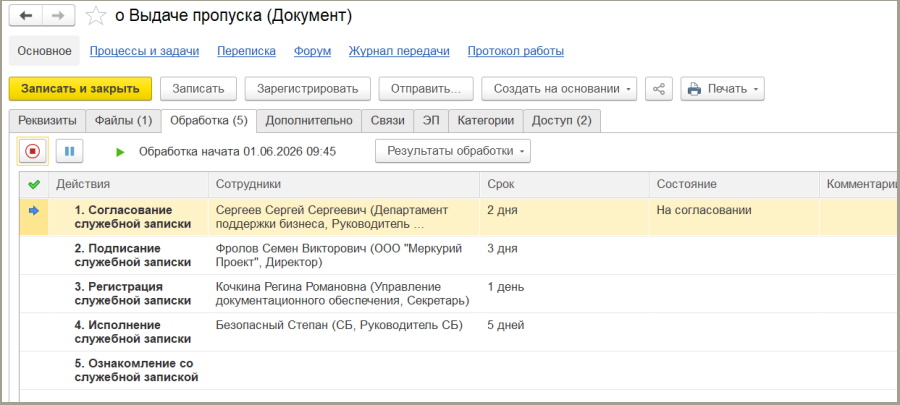The height and width of the screenshot is (405, 900).
Task: Click employee Фролов Семен Викторович cell
Action: pyautogui.click(x=344, y=255)
